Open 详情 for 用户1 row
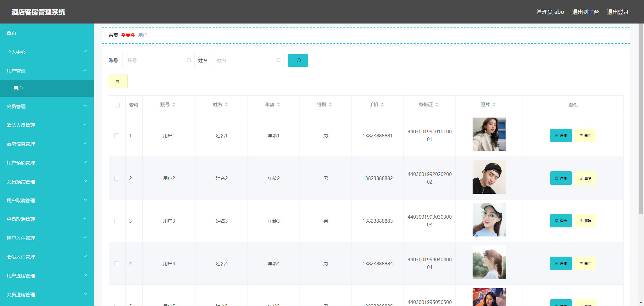The height and width of the screenshot is (306, 644). click(561, 135)
